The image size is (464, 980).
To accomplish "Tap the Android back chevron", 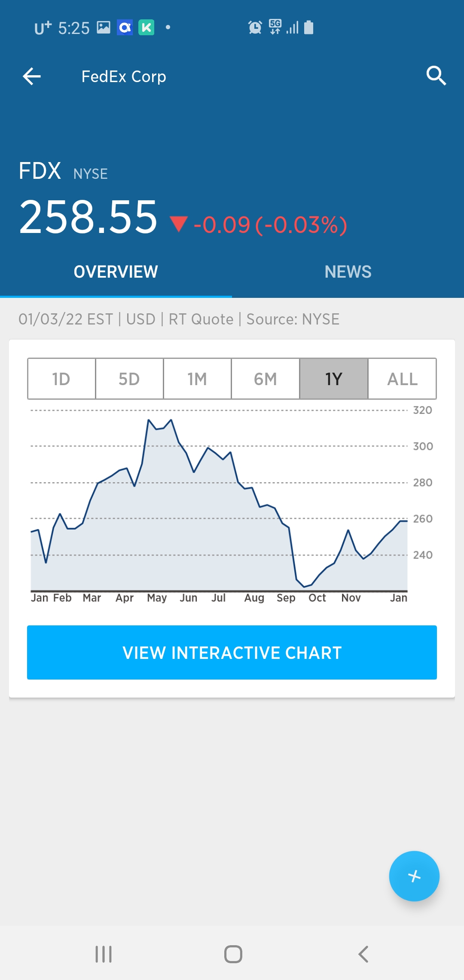I will pyautogui.click(x=363, y=954).
